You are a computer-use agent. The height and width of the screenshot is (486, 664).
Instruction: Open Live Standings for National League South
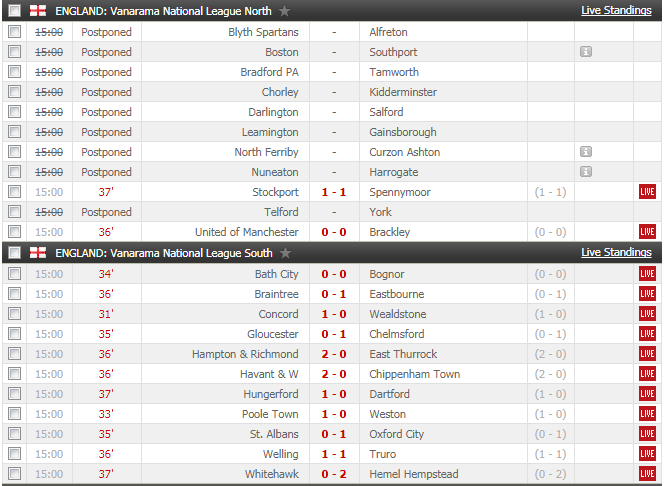[x=618, y=253]
